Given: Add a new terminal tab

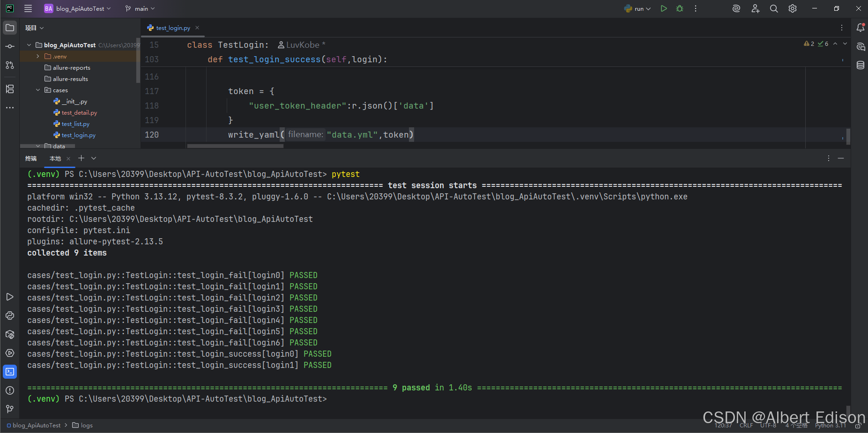Looking at the screenshot, I should [x=81, y=158].
